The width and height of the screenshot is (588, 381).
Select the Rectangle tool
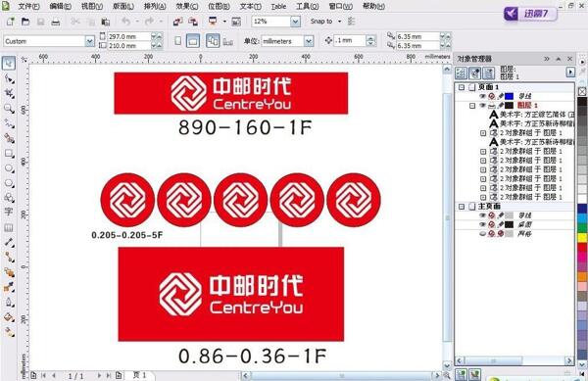pos(9,153)
